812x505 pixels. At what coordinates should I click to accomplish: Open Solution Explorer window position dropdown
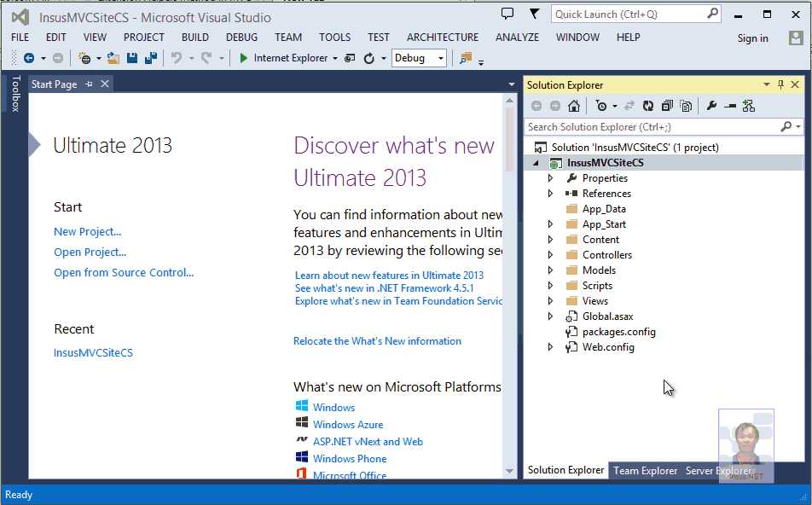767,84
